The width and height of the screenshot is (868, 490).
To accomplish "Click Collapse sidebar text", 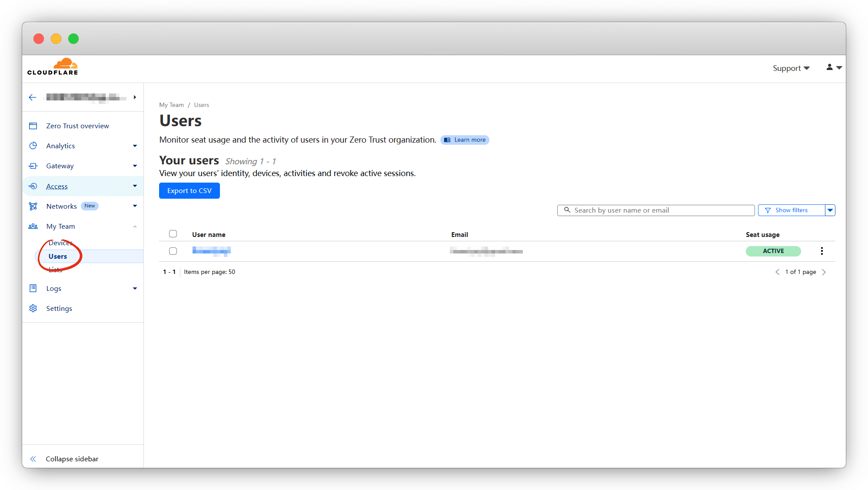I will pyautogui.click(x=72, y=459).
